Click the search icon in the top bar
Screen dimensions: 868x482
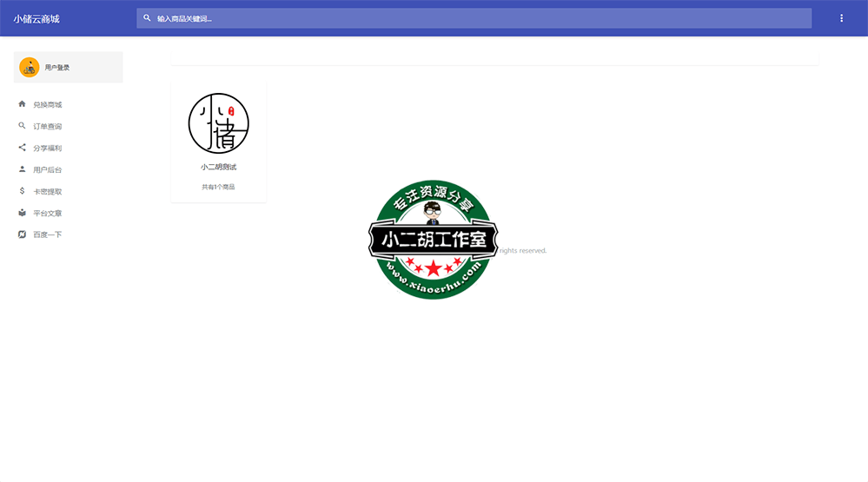tap(147, 18)
